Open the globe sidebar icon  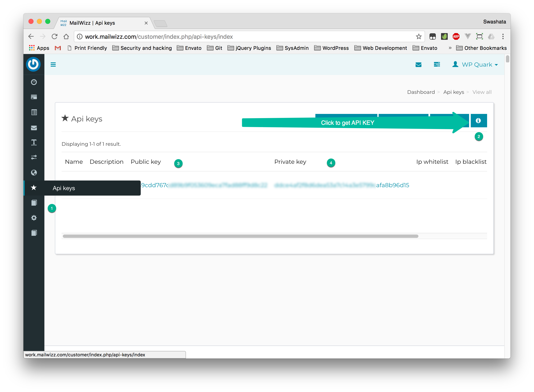[x=34, y=173]
